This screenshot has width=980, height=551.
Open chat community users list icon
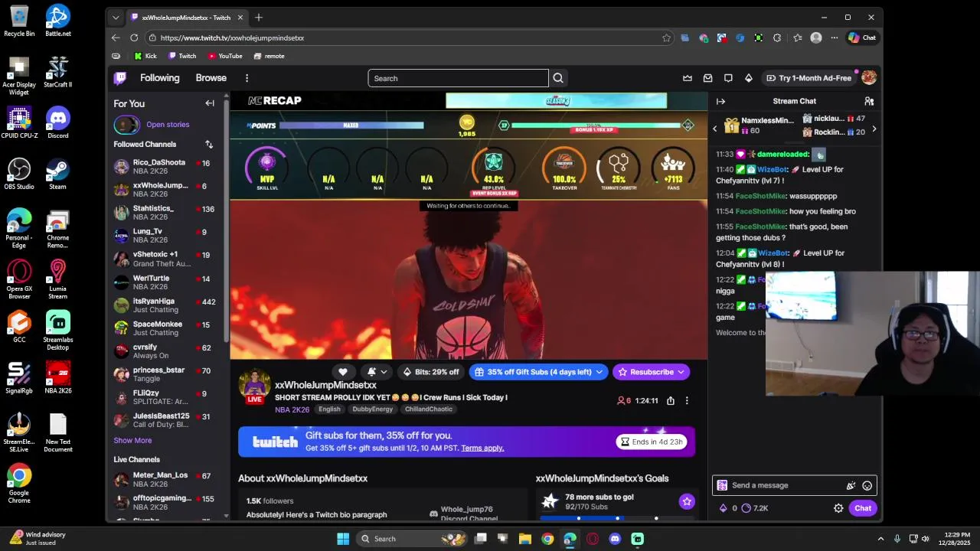869,101
